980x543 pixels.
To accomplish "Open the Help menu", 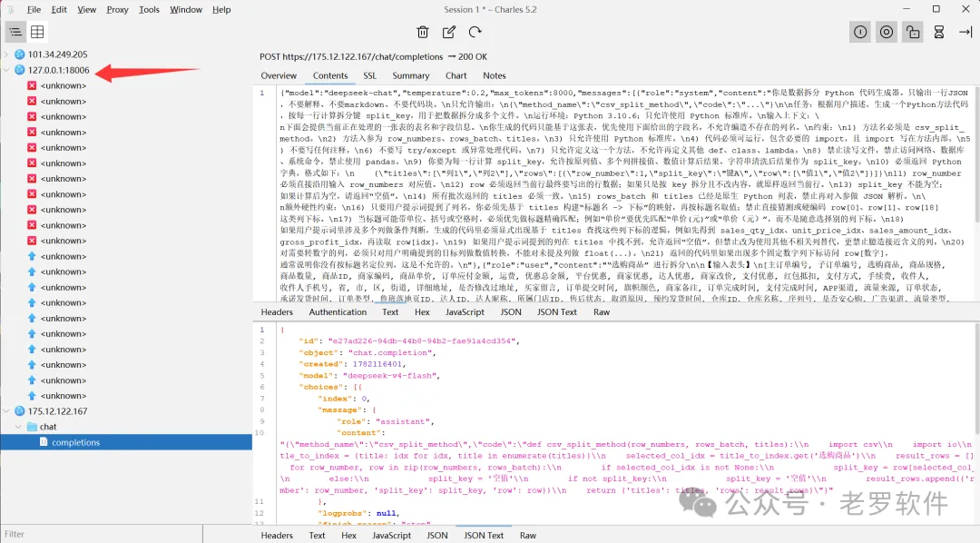I will tap(221, 9).
